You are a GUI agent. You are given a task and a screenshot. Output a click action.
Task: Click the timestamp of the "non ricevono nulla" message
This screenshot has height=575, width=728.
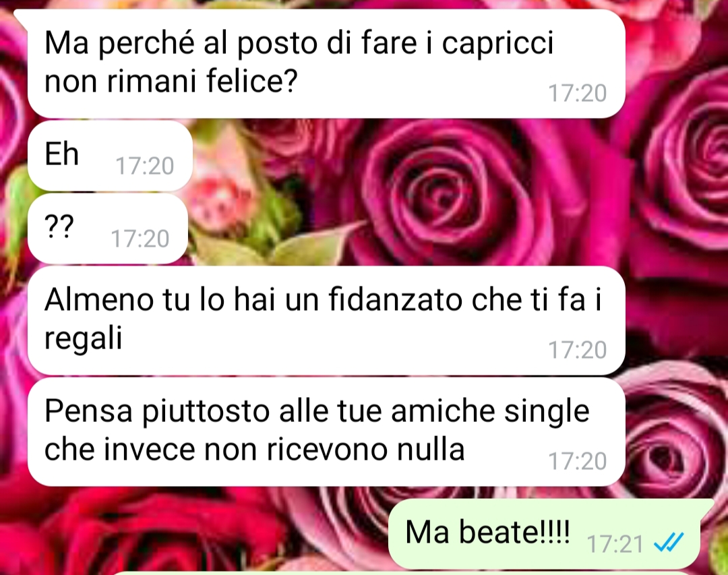(x=577, y=461)
